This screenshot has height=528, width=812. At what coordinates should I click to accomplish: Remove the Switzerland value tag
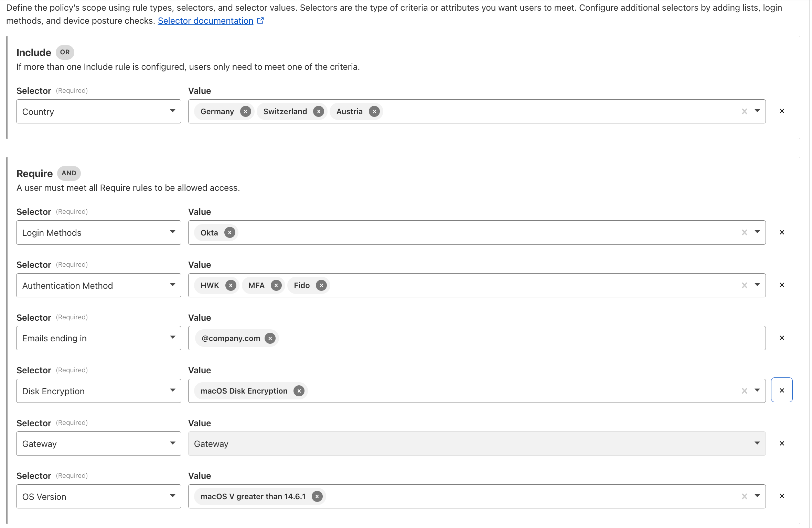coord(319,111)
